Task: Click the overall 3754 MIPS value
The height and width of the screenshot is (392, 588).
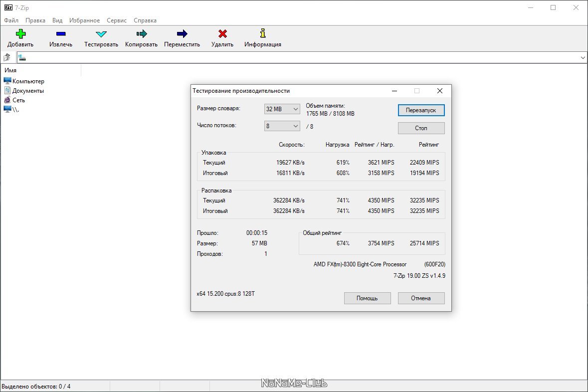Action: [x=381, y=243]
